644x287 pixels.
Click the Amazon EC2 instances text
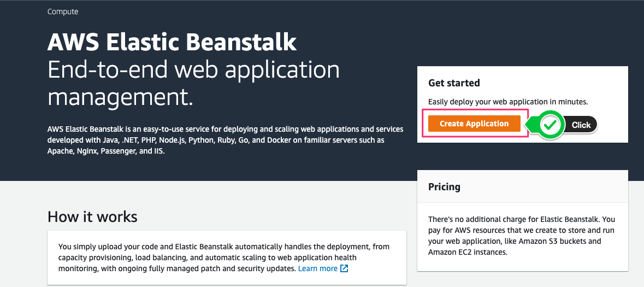point(468,252)
